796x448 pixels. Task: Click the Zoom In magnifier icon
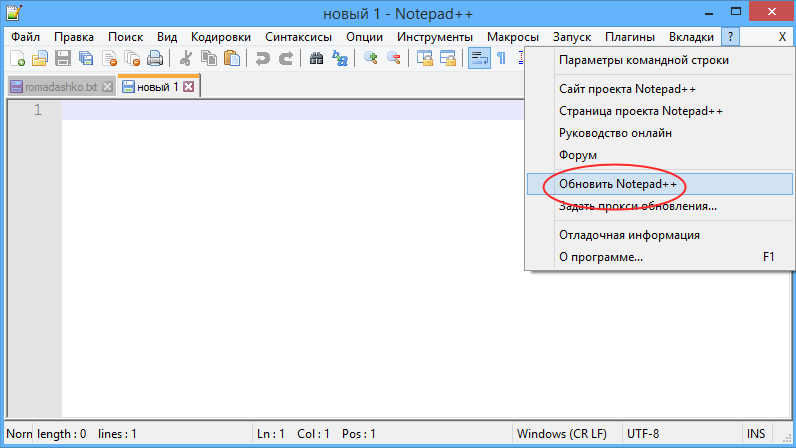(x=371, y=58)
